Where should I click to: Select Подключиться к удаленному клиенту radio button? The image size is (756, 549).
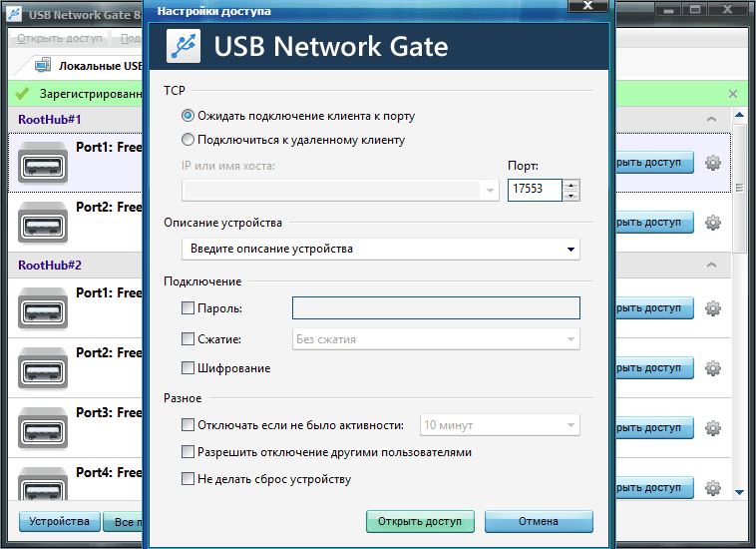(189, 141)
